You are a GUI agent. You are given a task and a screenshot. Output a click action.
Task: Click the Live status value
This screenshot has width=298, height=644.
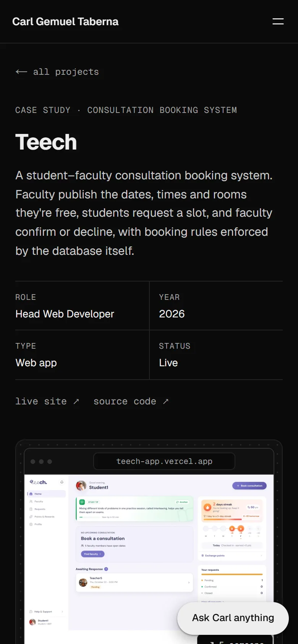(x=168, y=363)
